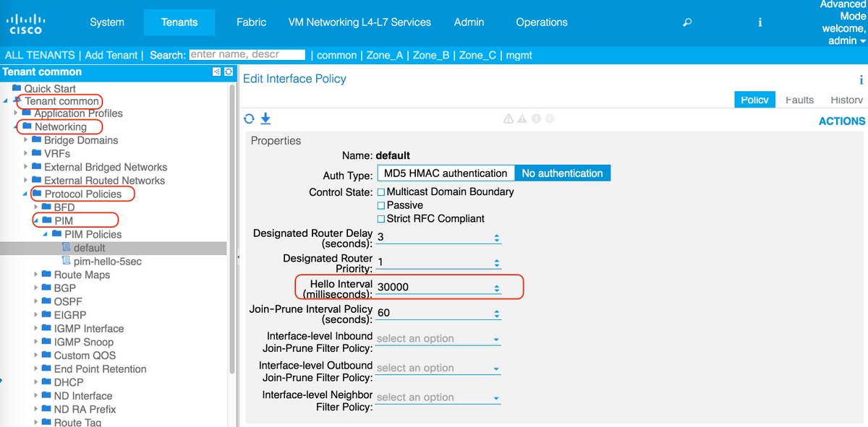868x427 pixels.
Task: Click the first round fault indicator
Action: [x=537, y=119]
